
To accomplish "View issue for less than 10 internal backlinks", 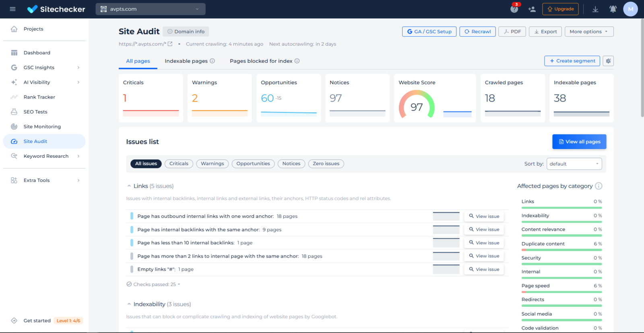I will (x=484, y=243).
